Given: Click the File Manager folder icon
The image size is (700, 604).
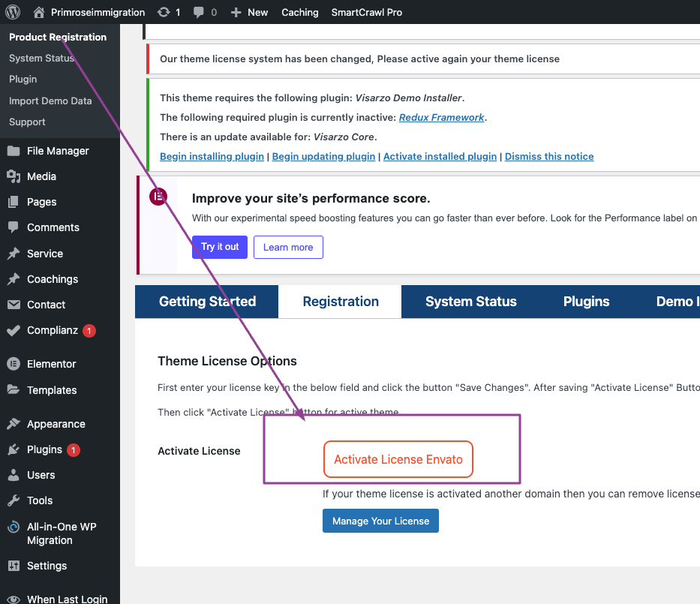Looking at the screenshot, I should pos(14,151).
